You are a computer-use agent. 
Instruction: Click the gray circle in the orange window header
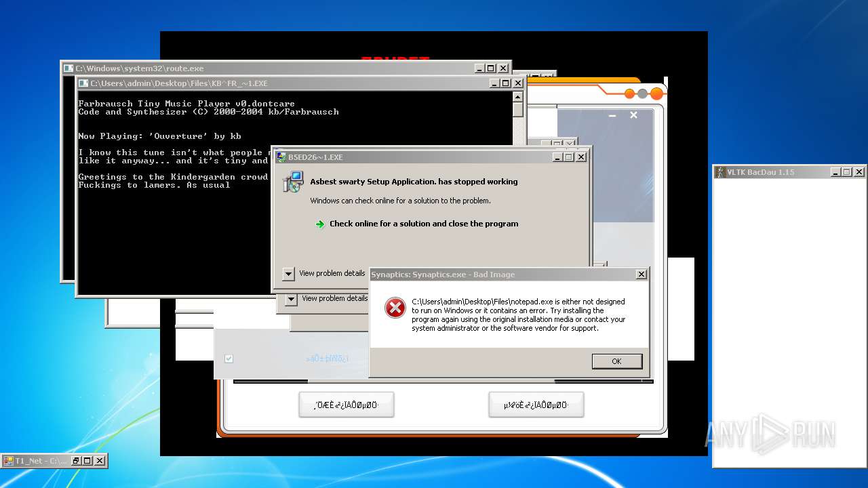tap(642, 94)
